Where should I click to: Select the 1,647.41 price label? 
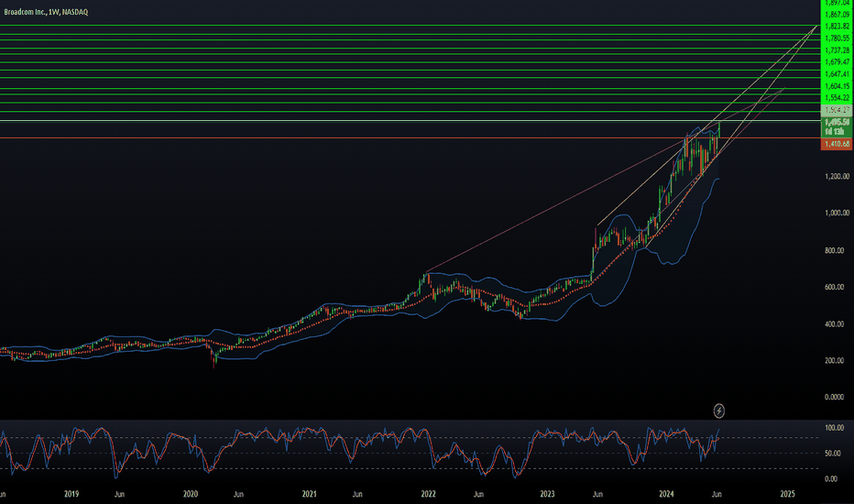pos(838,74)
